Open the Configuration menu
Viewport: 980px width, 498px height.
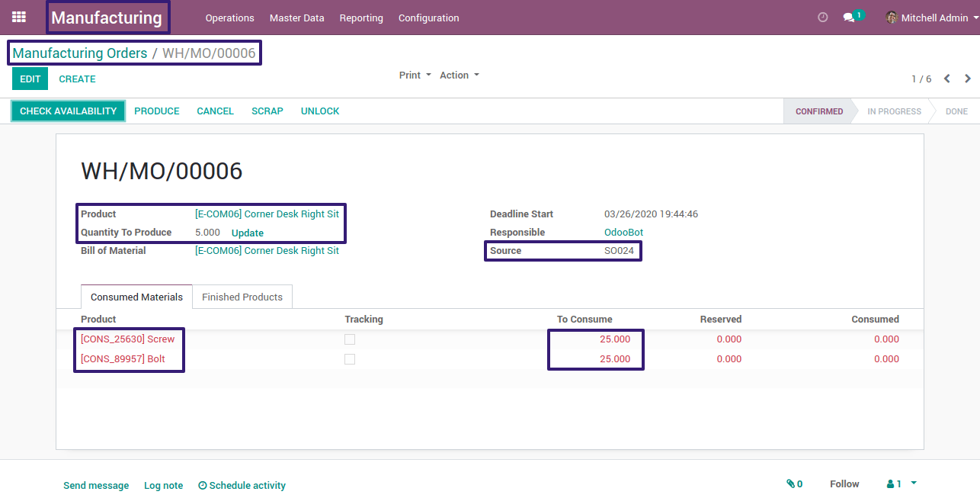tap(429, 18)
